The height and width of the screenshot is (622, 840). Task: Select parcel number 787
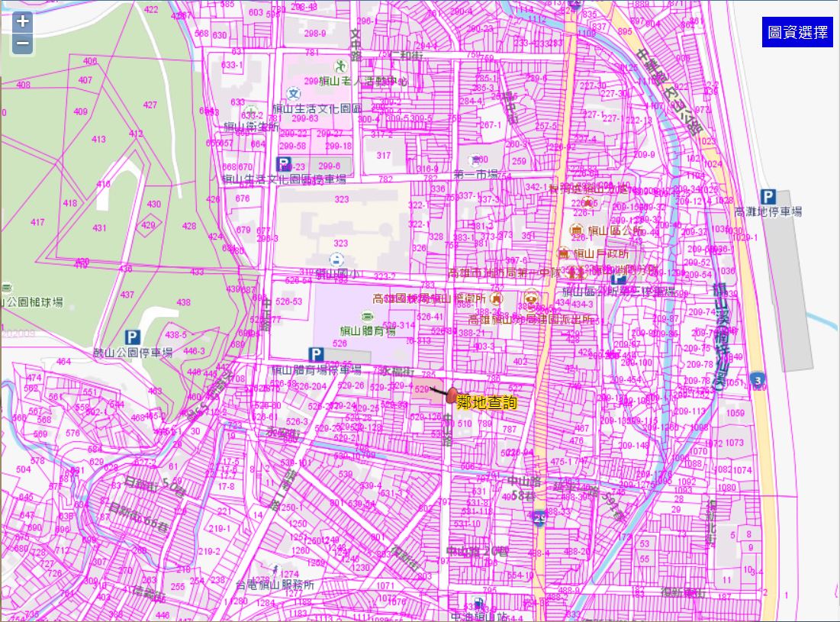pos(510,429)
